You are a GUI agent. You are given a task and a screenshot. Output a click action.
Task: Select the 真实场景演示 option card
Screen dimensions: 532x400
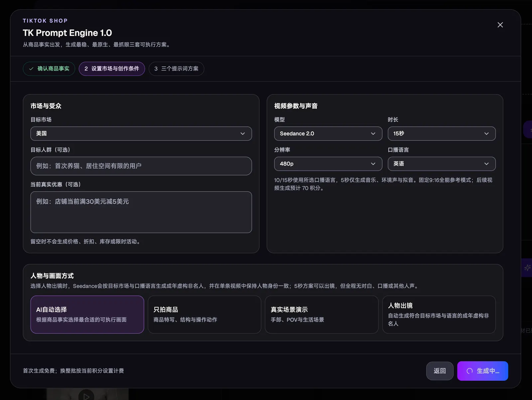tap(322, 314)
